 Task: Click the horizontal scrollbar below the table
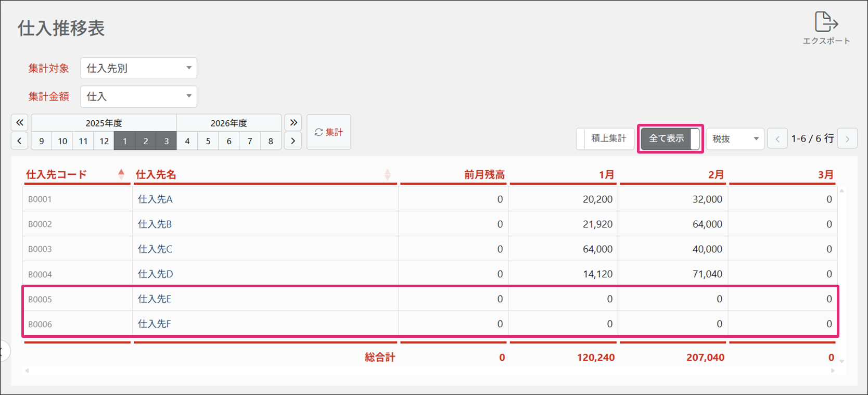click(x=429, y=371)
